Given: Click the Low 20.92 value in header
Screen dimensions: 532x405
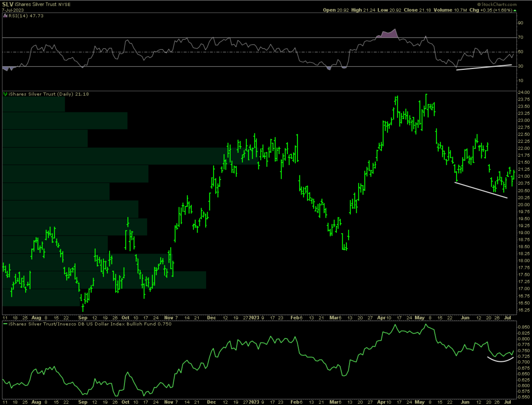Looking at the screenshot, I should pyautogui.click(x=389, y=10).
